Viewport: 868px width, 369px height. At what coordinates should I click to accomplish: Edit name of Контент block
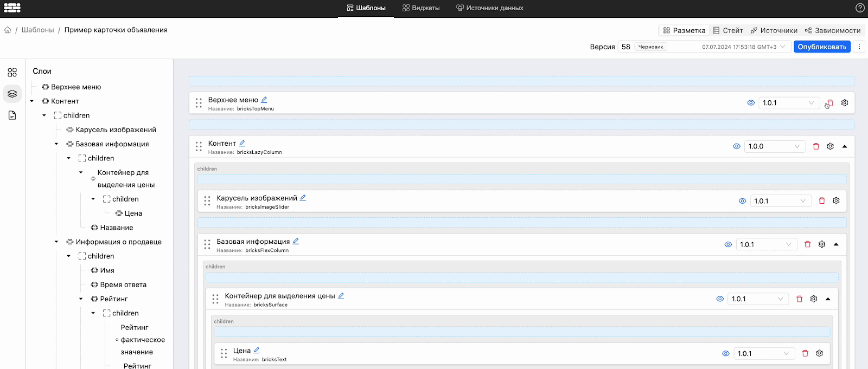(242, 143)
